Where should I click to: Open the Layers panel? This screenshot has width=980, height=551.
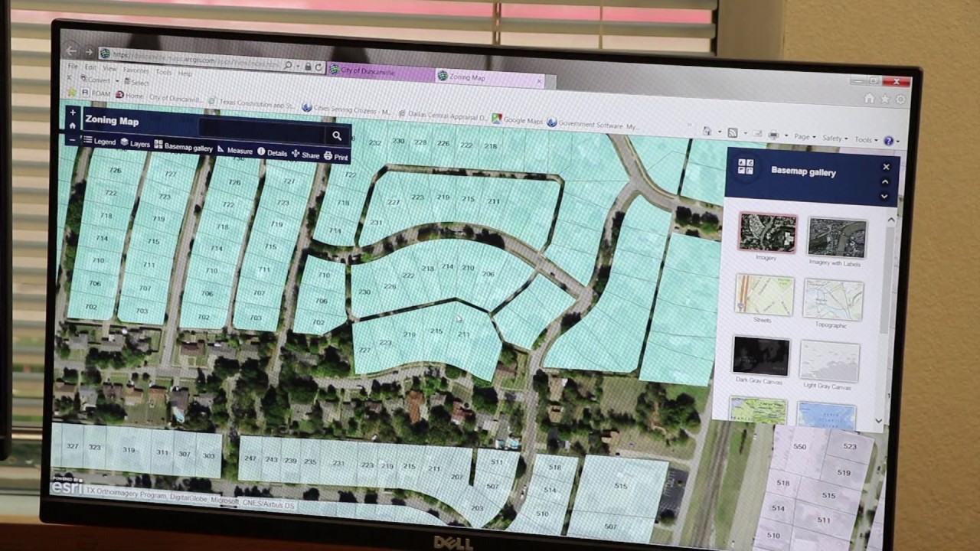(135, 143)
